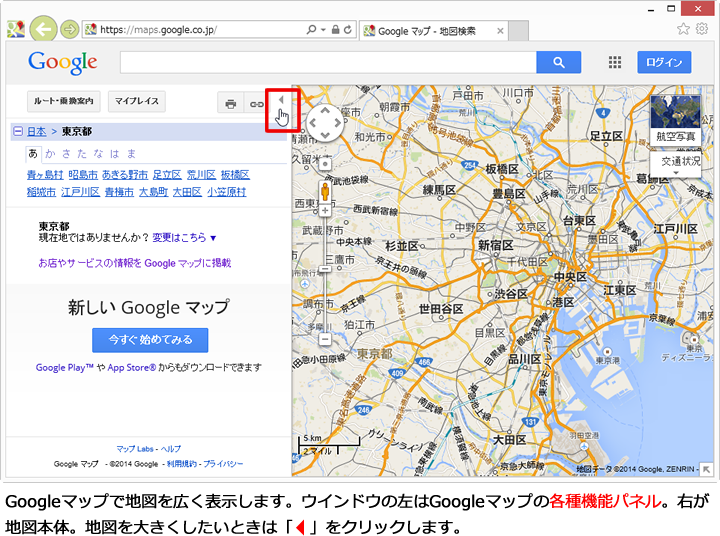The image size is (720, 536).
Task: Click the browser forward arrow button
Action: (69, 30)
